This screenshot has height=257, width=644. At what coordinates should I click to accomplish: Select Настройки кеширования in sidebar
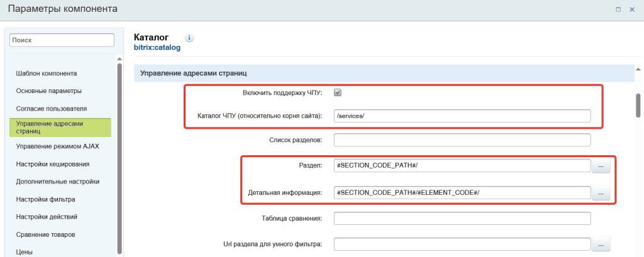[52, 164]
